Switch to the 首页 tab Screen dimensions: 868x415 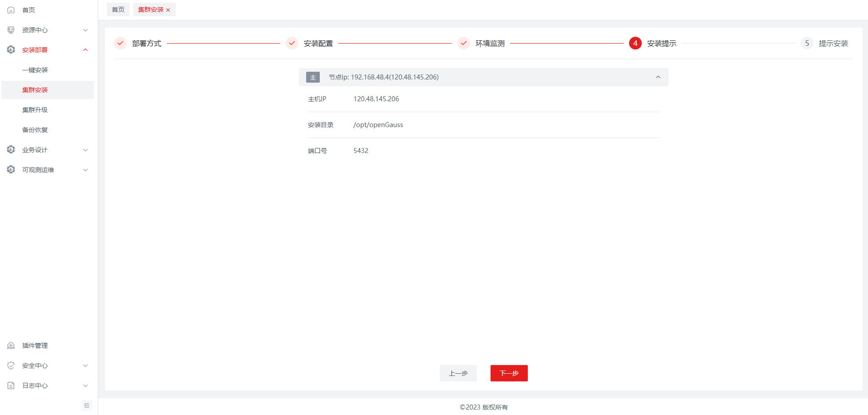point(118,10)
